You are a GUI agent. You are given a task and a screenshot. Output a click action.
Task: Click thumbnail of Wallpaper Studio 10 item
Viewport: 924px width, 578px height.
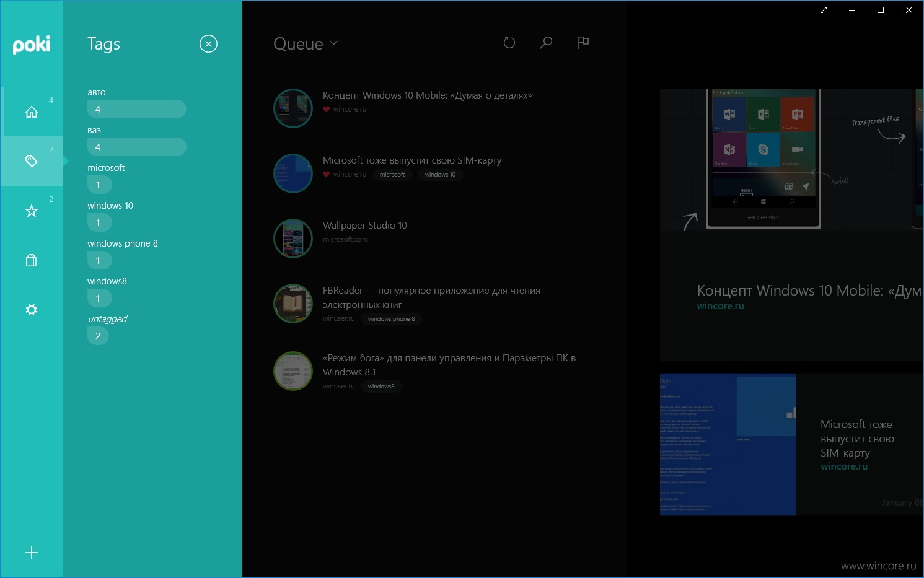click(293, 239)
